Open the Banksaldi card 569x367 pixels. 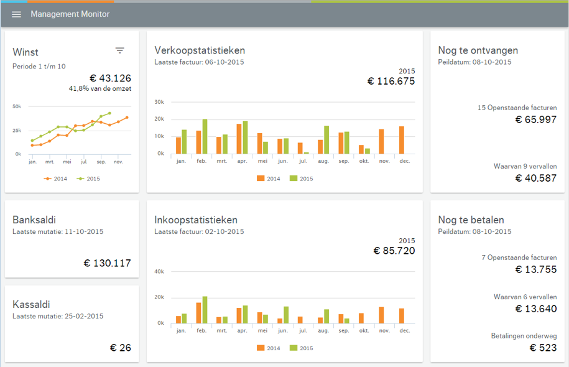[x=72, y=239]
